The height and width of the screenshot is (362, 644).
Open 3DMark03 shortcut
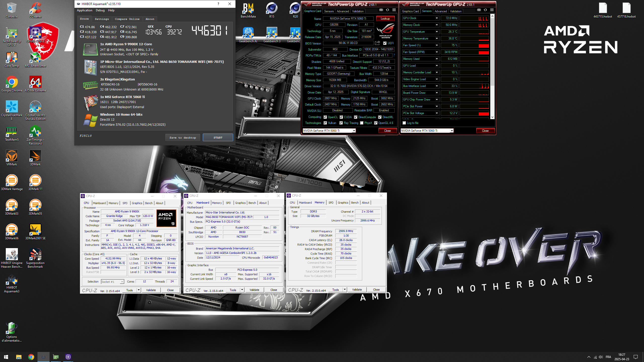tap(12, 208)
